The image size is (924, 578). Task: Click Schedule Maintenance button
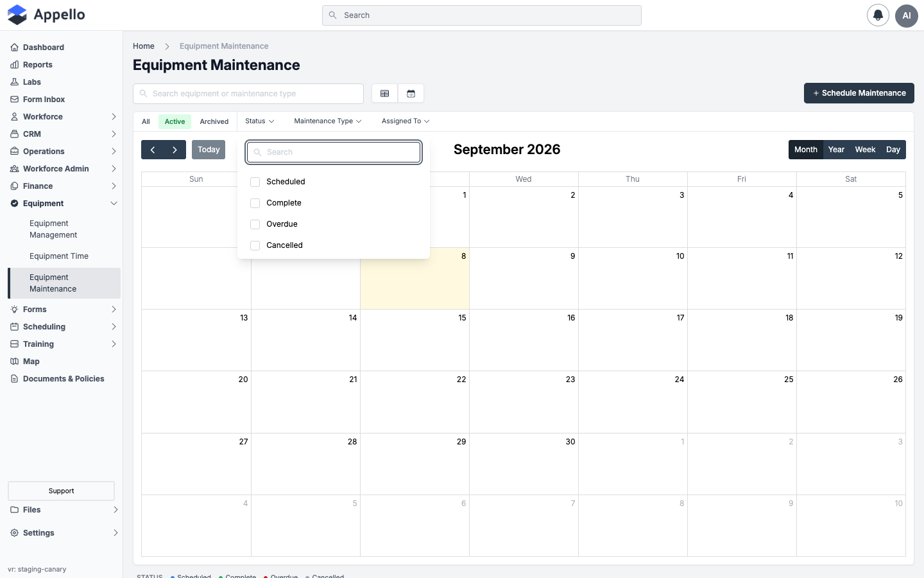click(x=859, y=93)
